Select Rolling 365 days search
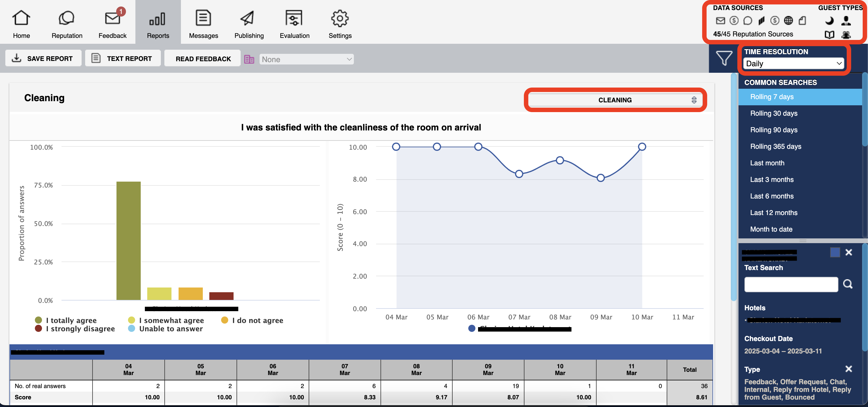This screenshot has width=868, height=407. (x=800, y=146)
